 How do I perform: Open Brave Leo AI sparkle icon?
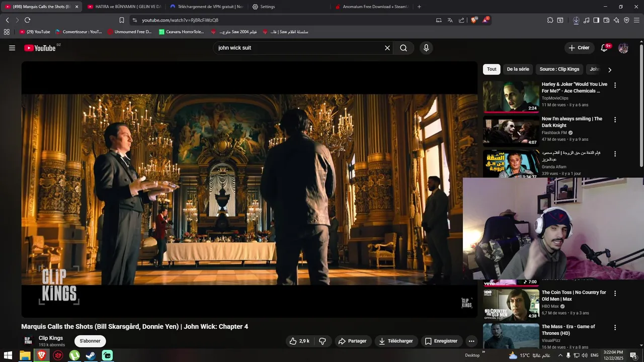click(616, 20)
